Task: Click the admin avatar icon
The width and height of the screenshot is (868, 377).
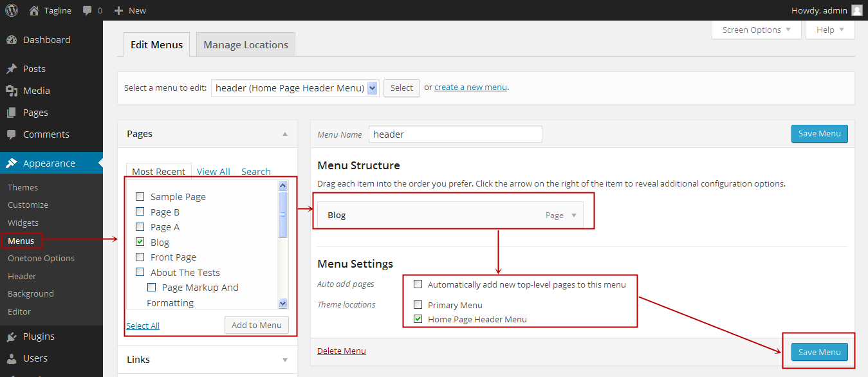Action: click(x=856, y=10)
